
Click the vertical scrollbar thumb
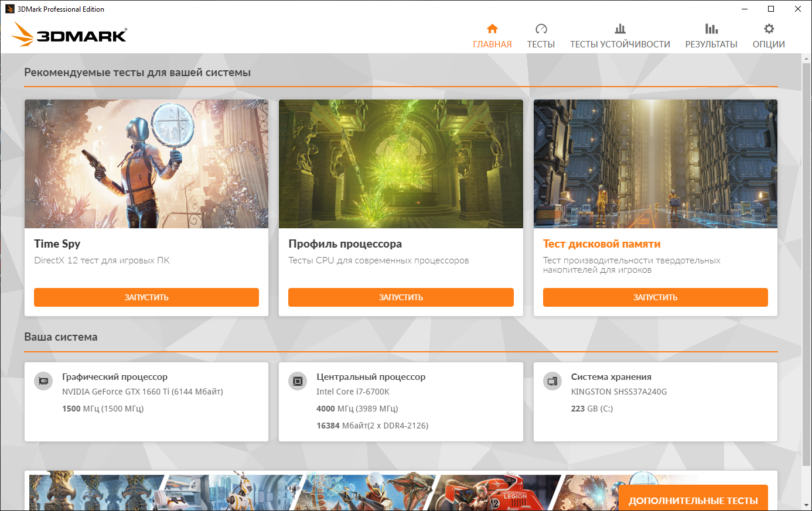pos(806,263)
